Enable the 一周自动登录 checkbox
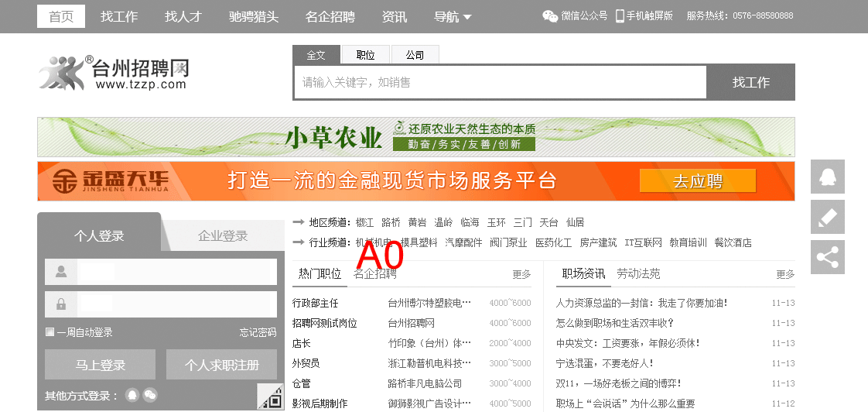The width and height of the screenshot is (868, 412). click(x=50, y=332)
